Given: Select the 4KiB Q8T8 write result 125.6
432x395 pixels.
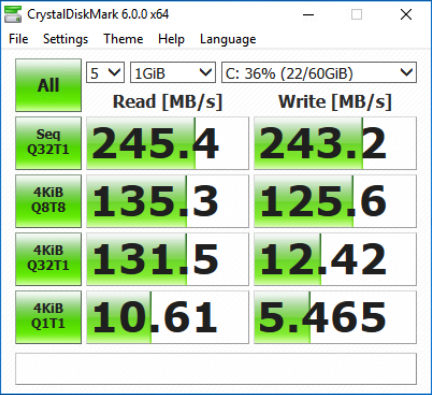Looking at the screenshot, I should (x=335, y=201).
